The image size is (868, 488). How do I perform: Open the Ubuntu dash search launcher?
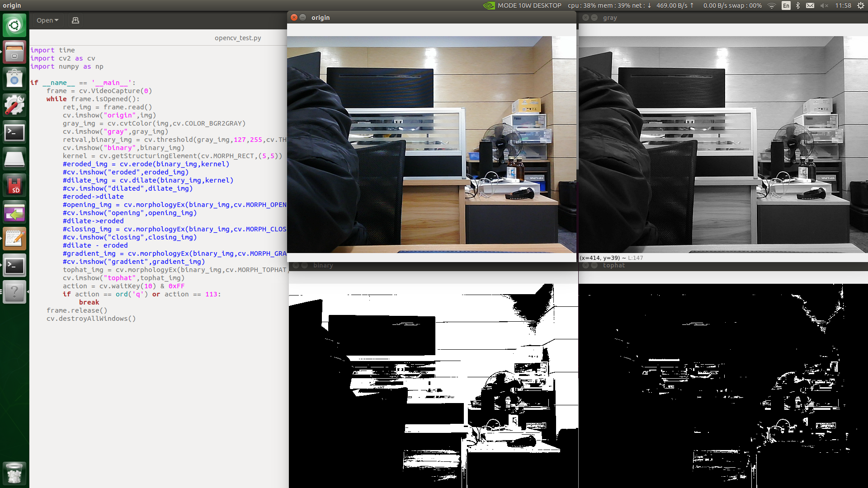tap(14, 25)
